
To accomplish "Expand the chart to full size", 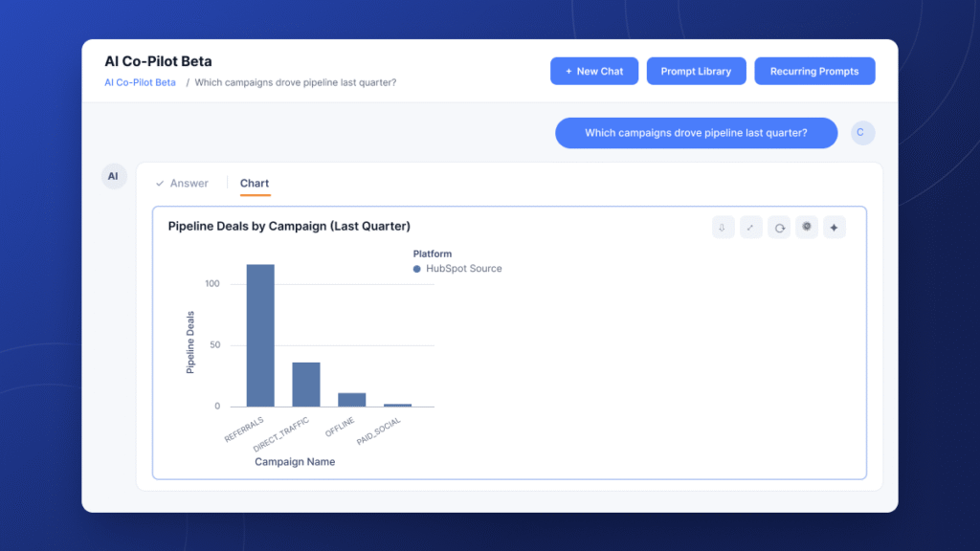I will pos(750,228).
